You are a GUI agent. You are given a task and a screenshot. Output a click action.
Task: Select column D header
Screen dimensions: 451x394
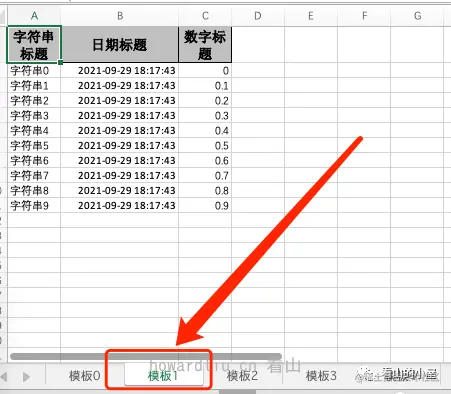tap(258, 16)
